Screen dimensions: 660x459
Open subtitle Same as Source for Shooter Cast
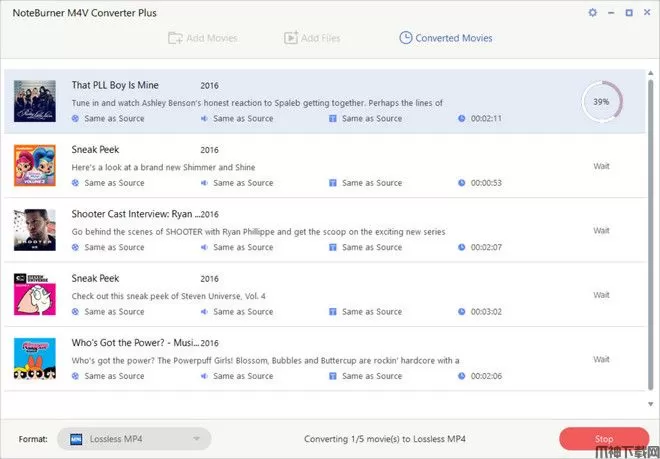[371, 247]
